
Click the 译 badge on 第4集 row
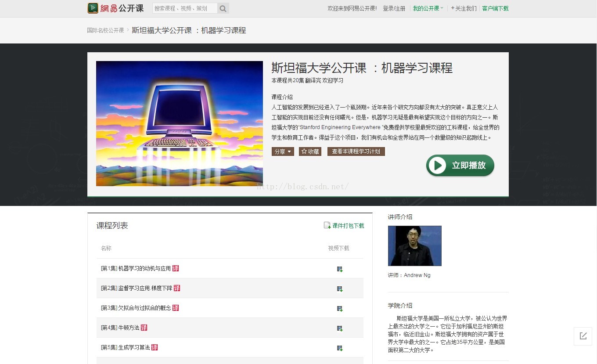(144, 328)
